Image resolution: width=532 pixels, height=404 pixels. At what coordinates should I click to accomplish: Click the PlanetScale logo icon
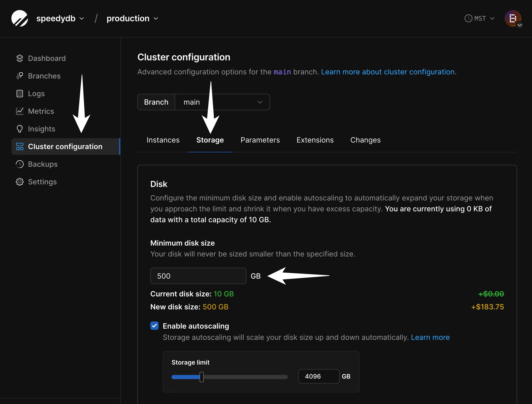pos(20,19)
